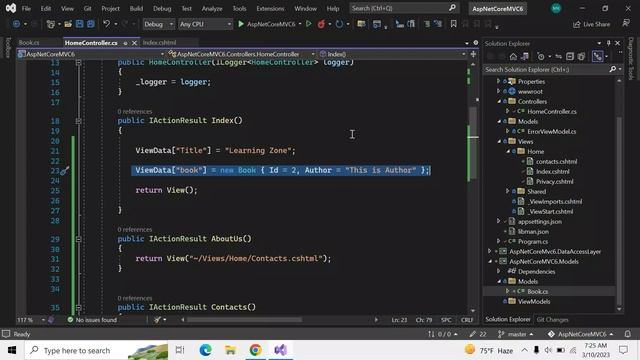The width and height of the screenshot is (640, 360).
Task: Pin the Solution Explorer panel
Action: click(608, 43)
